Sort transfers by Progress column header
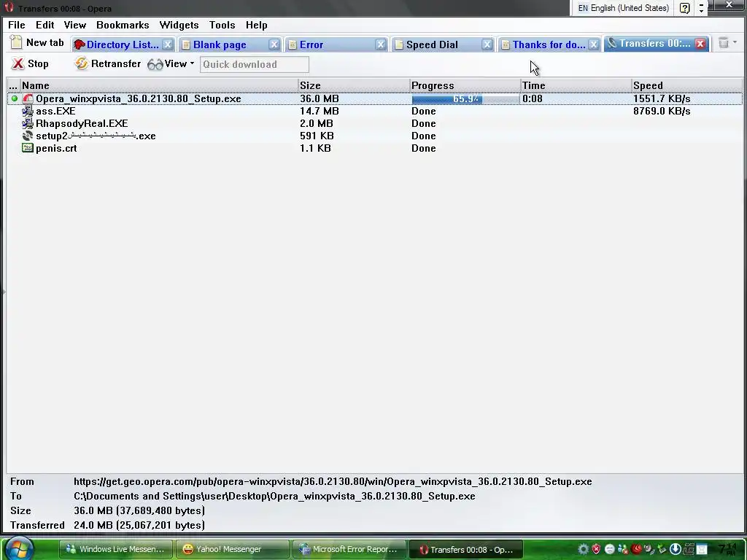This screenshot has height=560, width=747. tap(465, 85)
